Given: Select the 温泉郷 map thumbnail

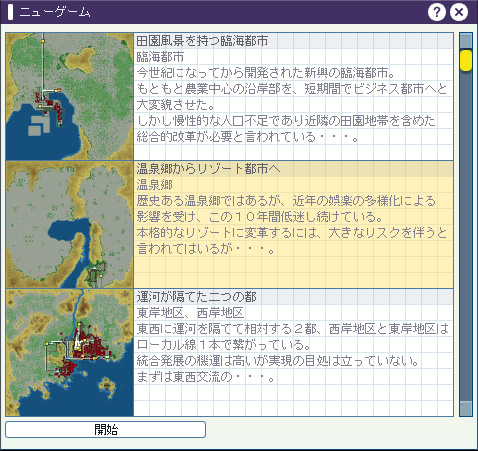Looking at the screenshot, I should 70,224.
